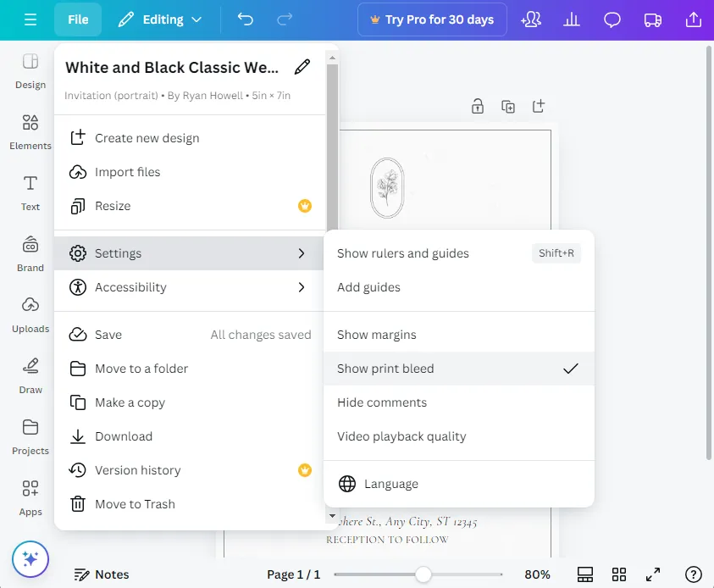Enable Show rulers and guides
Viewport: 714px width, 588px height.
[402, 252]
